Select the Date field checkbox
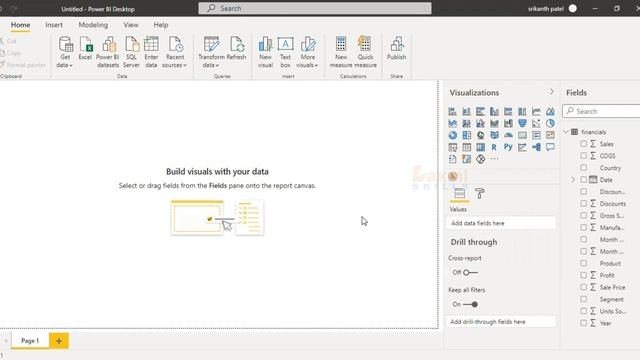This screenshot has width=640, height=360. tap(584, 180)
